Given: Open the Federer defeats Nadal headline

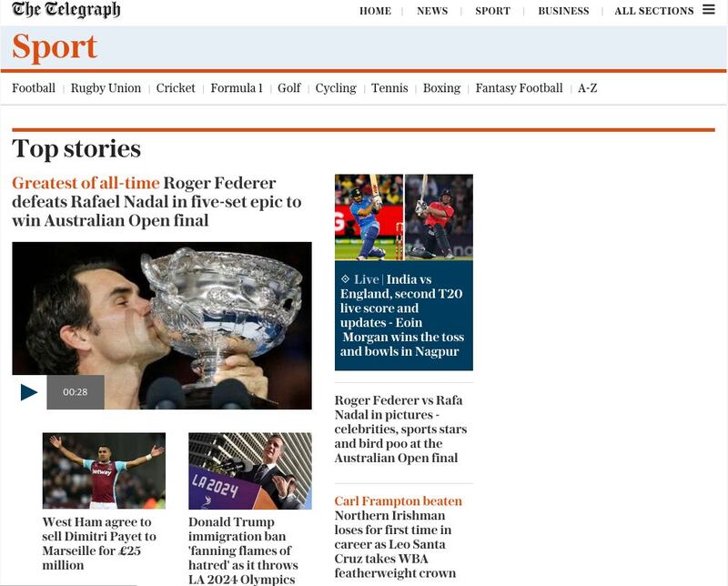Looking at the screenshot, I should click(157, 201).
